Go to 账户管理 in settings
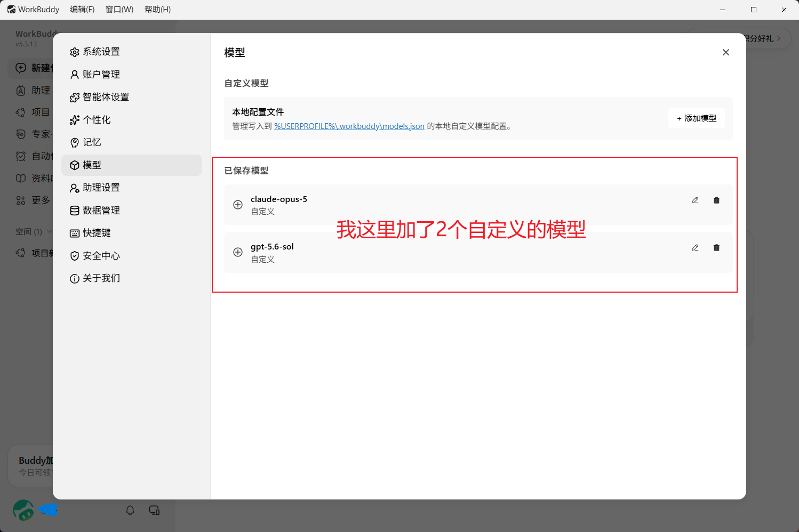799x532 pixels. pyautogui.click(x=132, y=75)
